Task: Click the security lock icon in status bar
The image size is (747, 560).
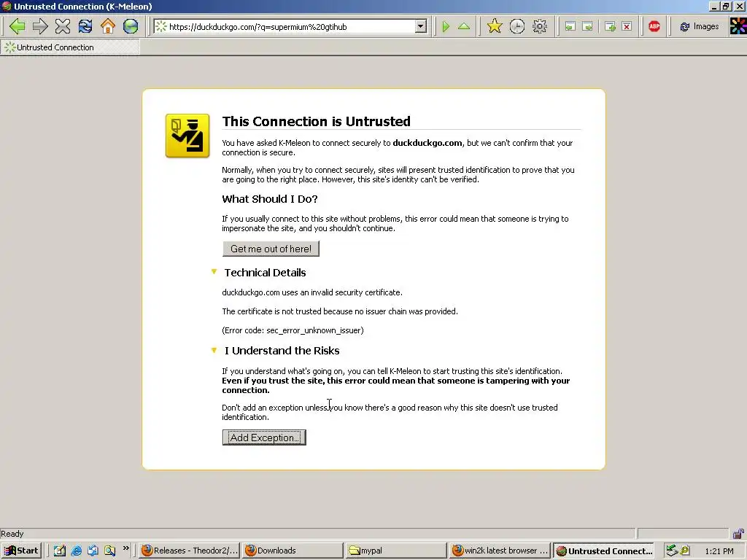Action: [x=738, y=534]
